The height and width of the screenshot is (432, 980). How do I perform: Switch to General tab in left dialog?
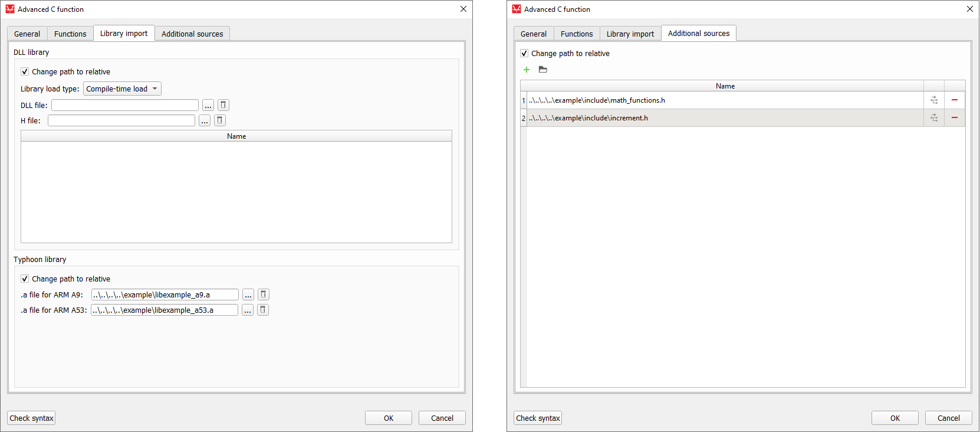click(x=27, y=34)
